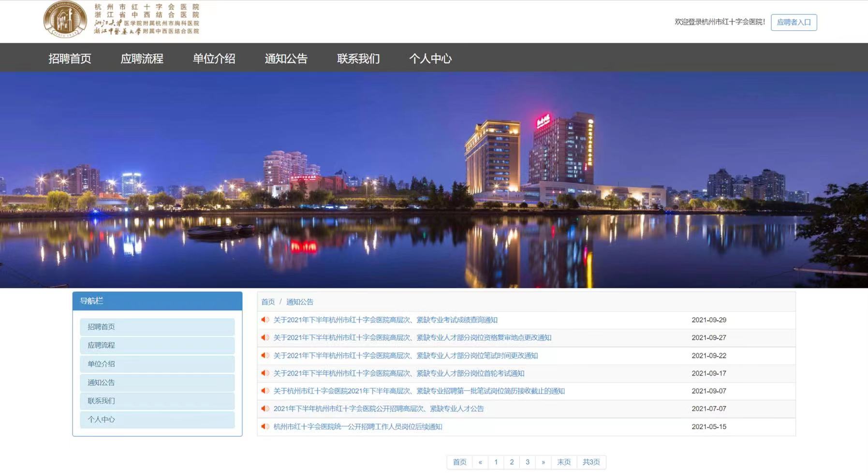Jump to 末页 last page

563,462
